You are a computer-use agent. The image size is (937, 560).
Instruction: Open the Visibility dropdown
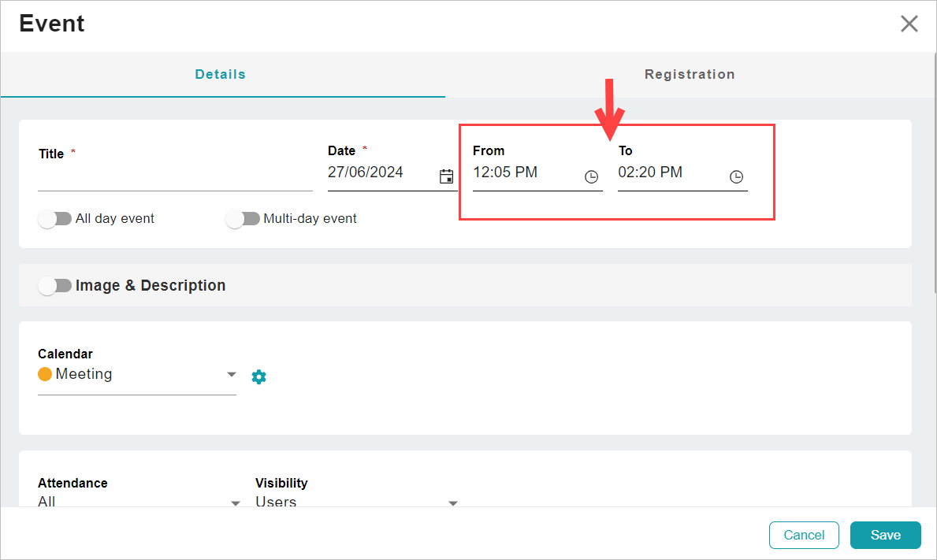pos(357,502)
